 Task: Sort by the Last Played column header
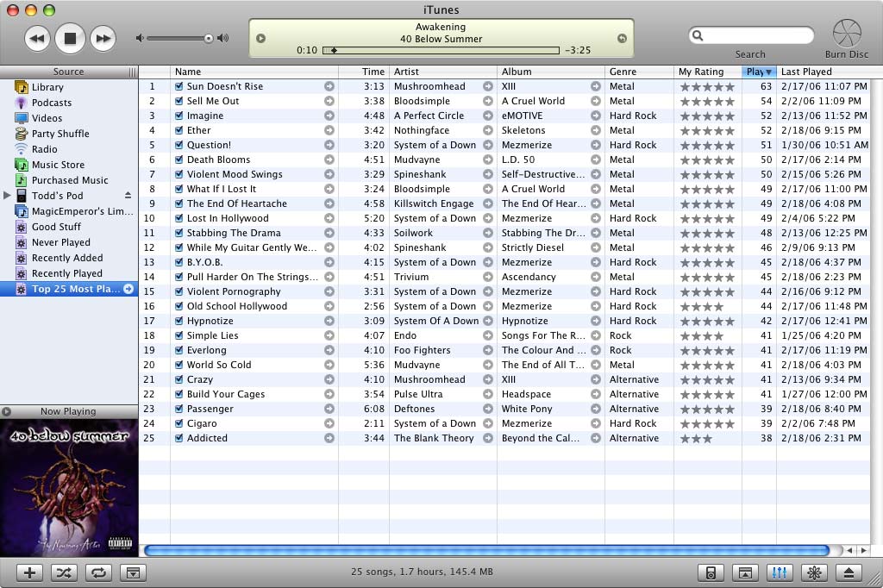[823, 72]
